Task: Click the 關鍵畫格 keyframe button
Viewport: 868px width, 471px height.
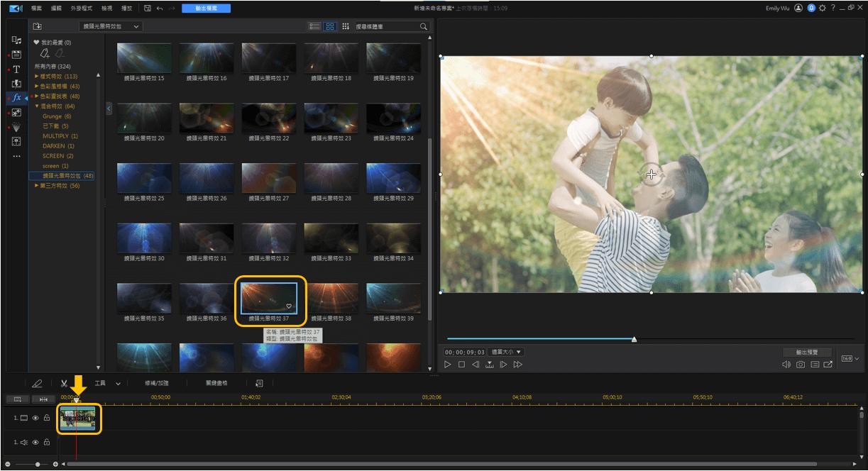Action: (216, 383)
